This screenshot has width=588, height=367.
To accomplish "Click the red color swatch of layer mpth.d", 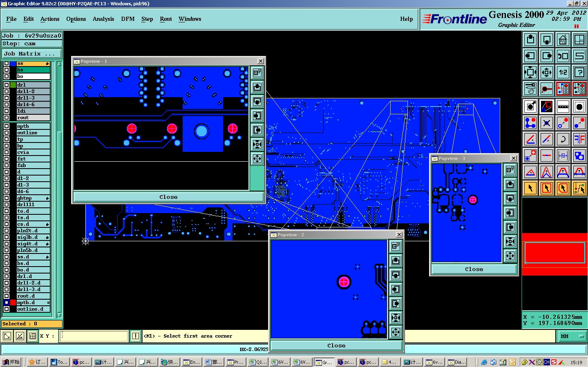I will coord(13,302).
